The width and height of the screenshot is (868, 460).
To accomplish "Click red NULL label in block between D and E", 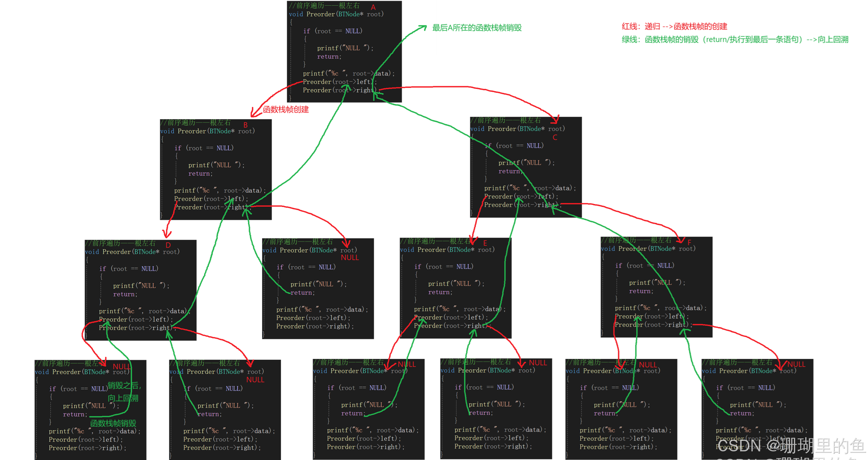I will point(350,258).
